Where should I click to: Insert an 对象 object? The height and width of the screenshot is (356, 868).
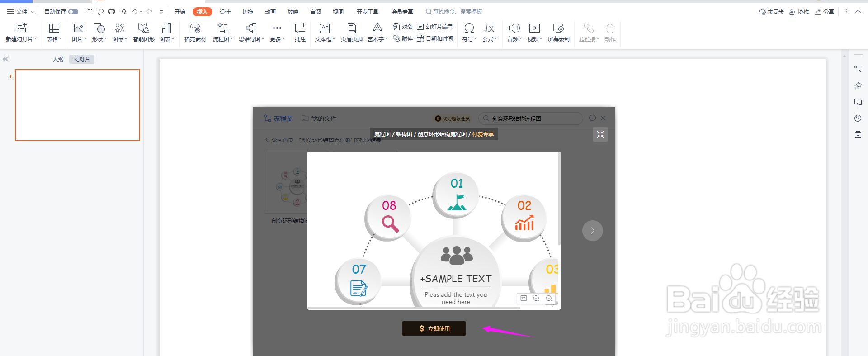click(402, 27)
